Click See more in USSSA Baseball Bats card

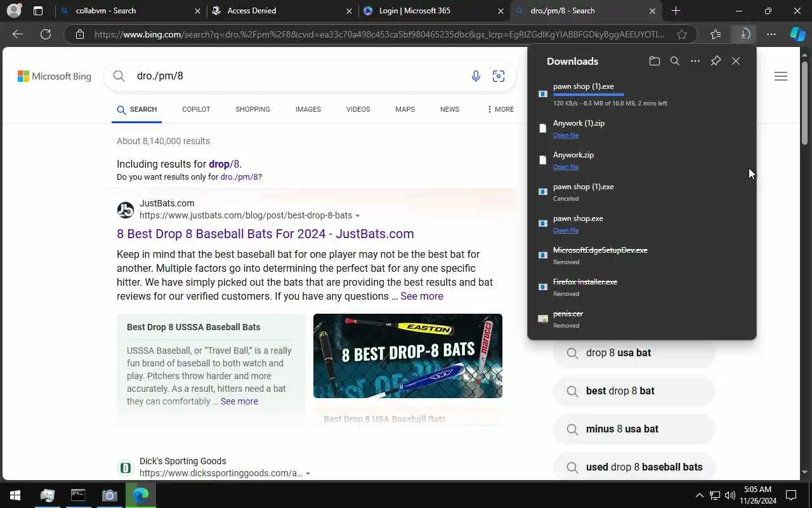point(239,401)
